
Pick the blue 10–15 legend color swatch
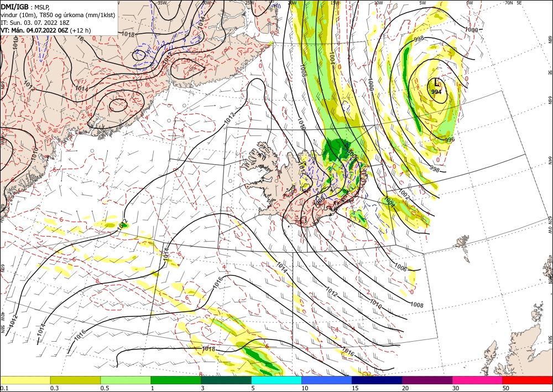pyautogui.click(x=327, y=380)
